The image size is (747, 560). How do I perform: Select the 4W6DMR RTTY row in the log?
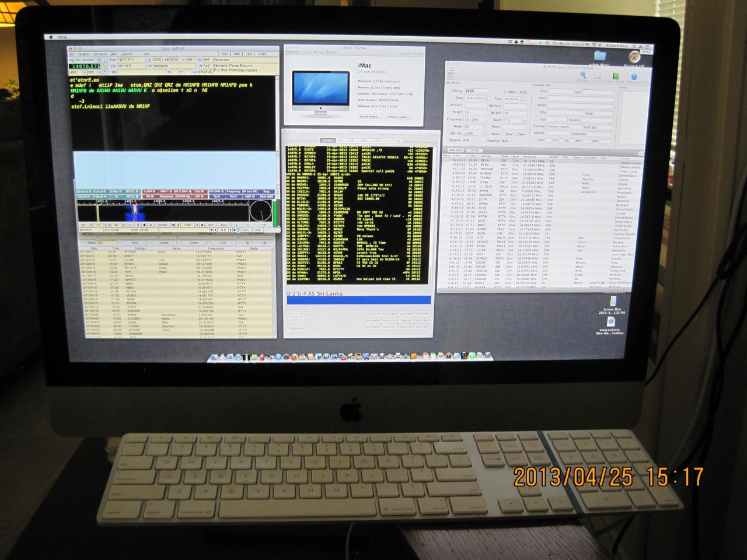pyautogui.click(x=543, y=169)
